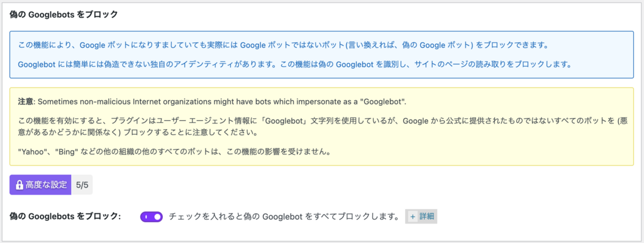Viewport: 644px width, 243px height.
Task: Click the 偽の Googlebots をブロック section heading
Action: click(x=64, y=15)
